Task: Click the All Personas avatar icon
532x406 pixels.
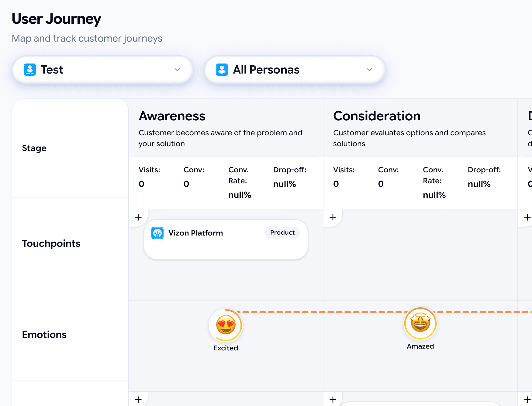Action: [222, 70]
